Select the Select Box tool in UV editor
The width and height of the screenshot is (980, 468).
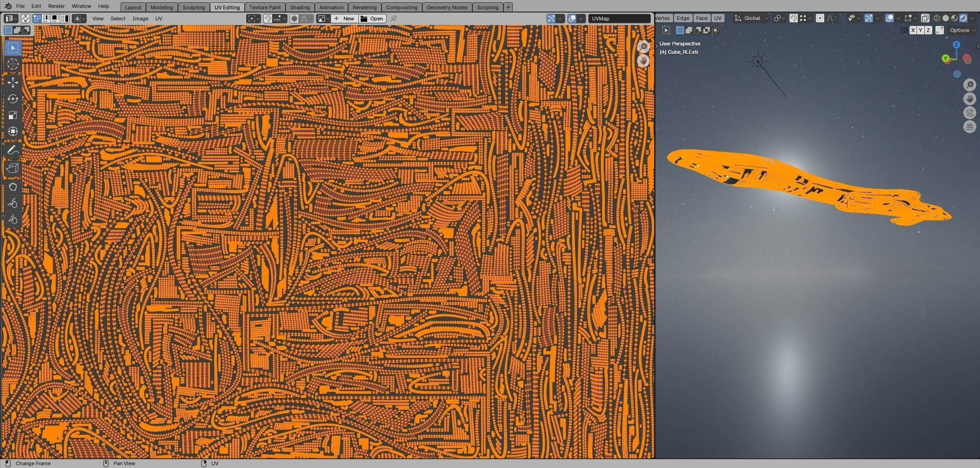tap(13, 48)
